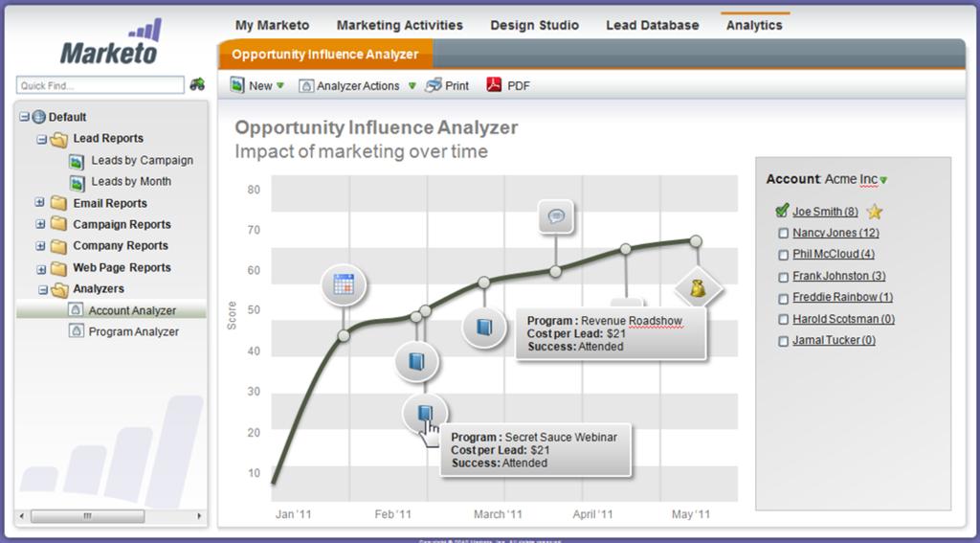980x543 pixels.
Task: Click the Leads by Campaign report icon
Action: tap(77, 162)
